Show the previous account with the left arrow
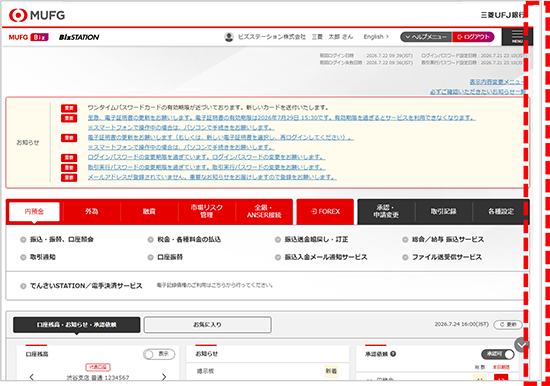 point(32,377)
